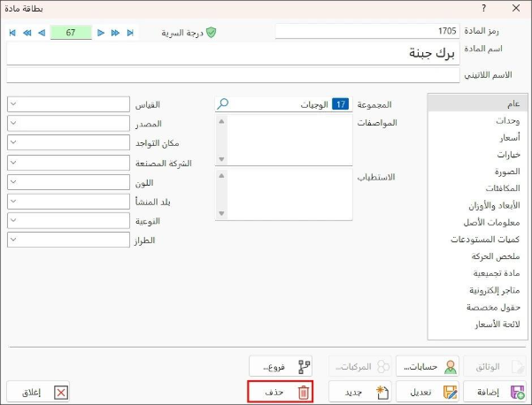
Task: Click the جديد new button
Action: 360,392
